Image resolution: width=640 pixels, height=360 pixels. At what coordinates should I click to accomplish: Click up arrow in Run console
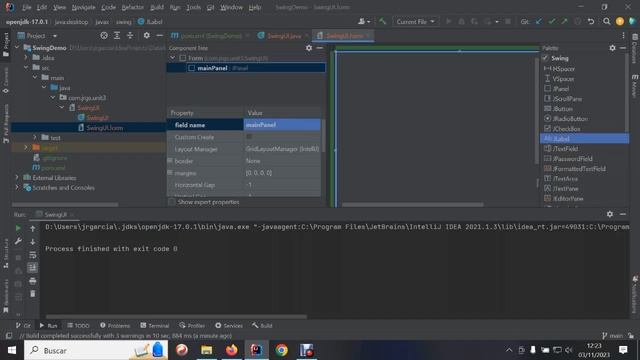tap(33, 229)
